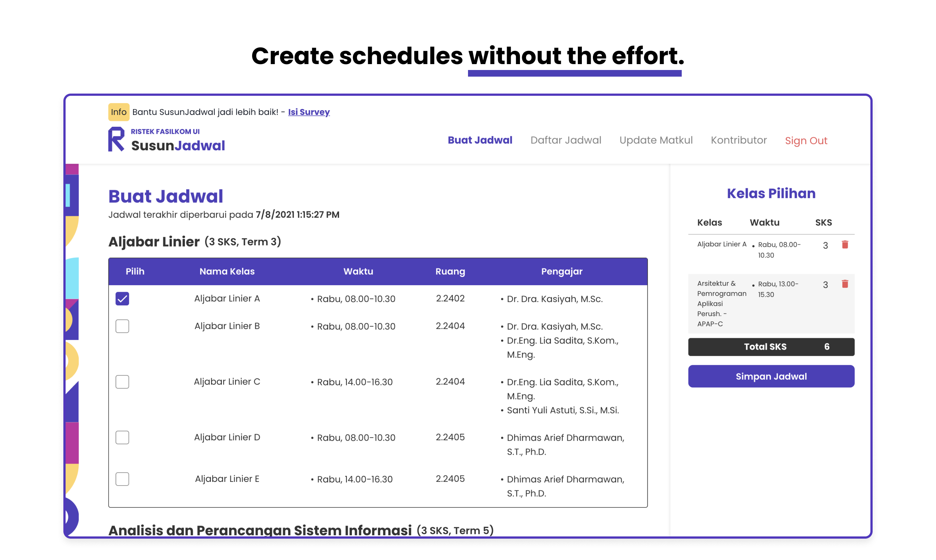Click the SusunJadwal brand title
This screenshot has height=560, width=936.
click(178, 146)
